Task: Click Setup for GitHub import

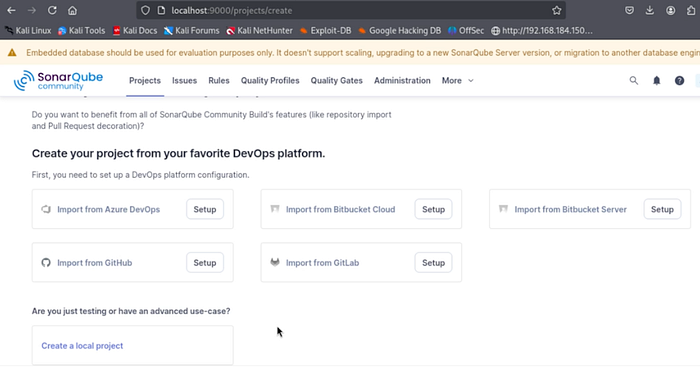Action: coord(205,263)
